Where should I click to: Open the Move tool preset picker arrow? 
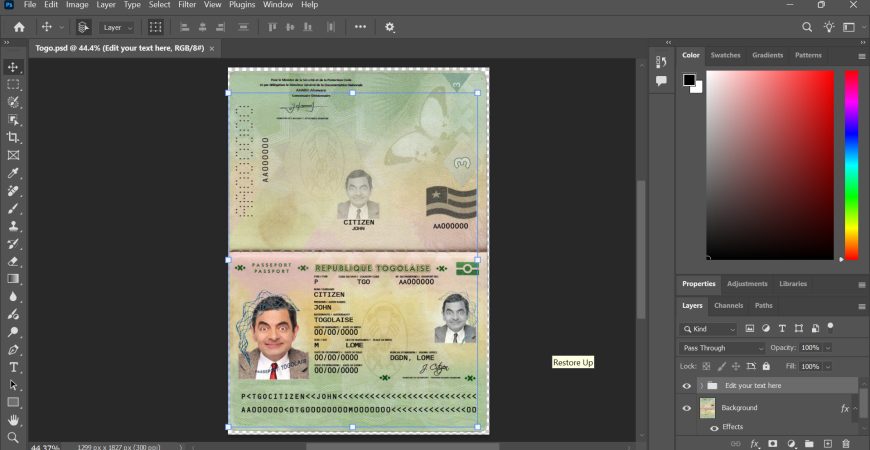pyautogui.click(x=62, y=27)
